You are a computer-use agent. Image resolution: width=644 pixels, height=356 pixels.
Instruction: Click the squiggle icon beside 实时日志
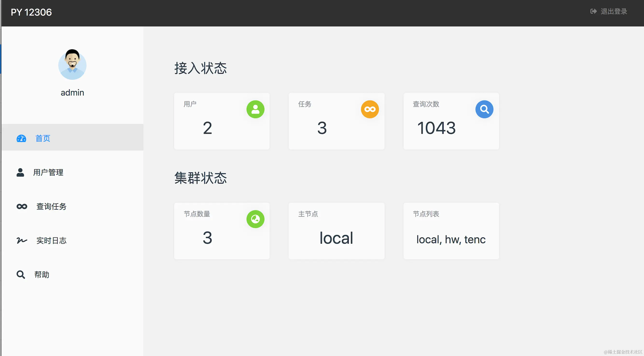coord(22,240)
